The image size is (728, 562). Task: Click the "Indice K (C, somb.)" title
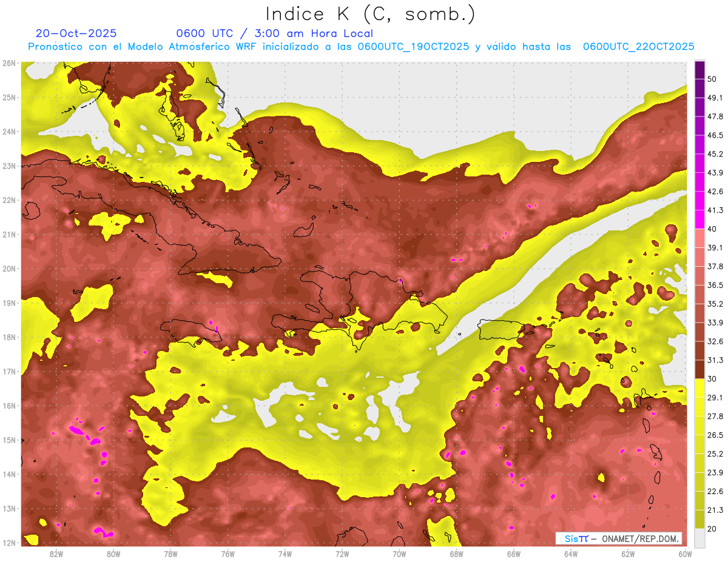click(371, 13)
